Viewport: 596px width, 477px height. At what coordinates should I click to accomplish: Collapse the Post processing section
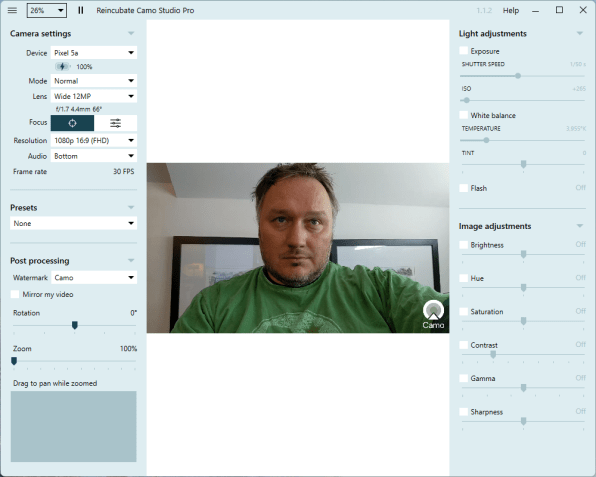(x=131, y=261)
